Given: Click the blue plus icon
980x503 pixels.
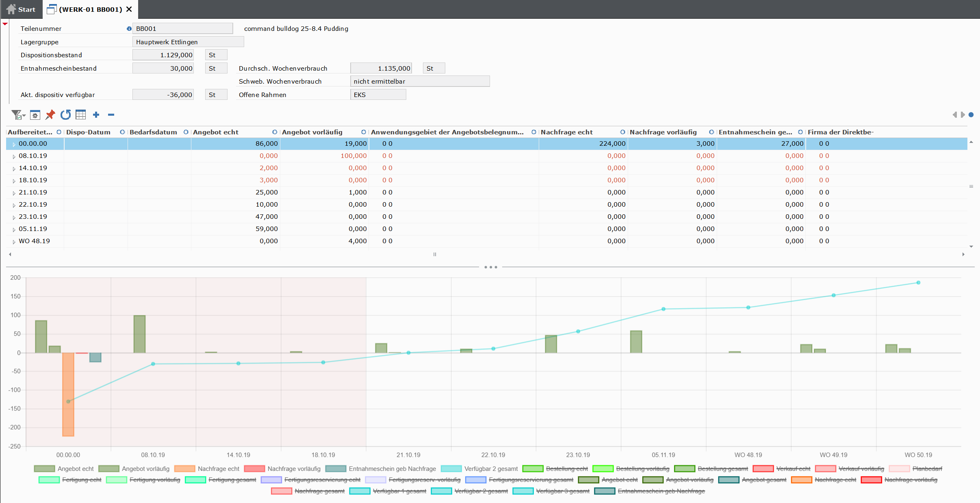Looking at the screenshot, I should point(96,115).
